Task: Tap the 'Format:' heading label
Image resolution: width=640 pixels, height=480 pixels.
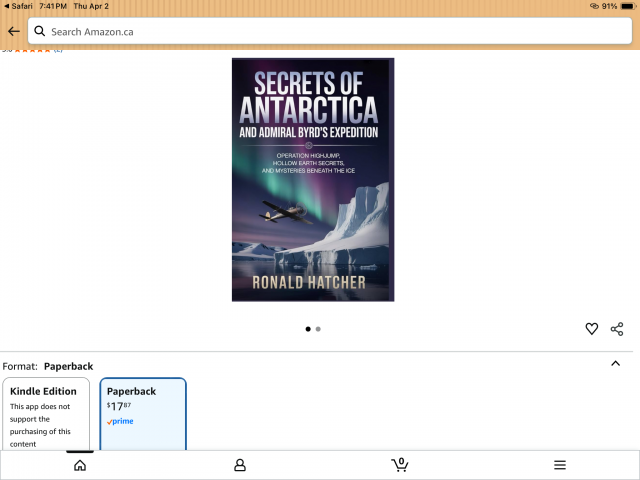Action: [20, 366]
